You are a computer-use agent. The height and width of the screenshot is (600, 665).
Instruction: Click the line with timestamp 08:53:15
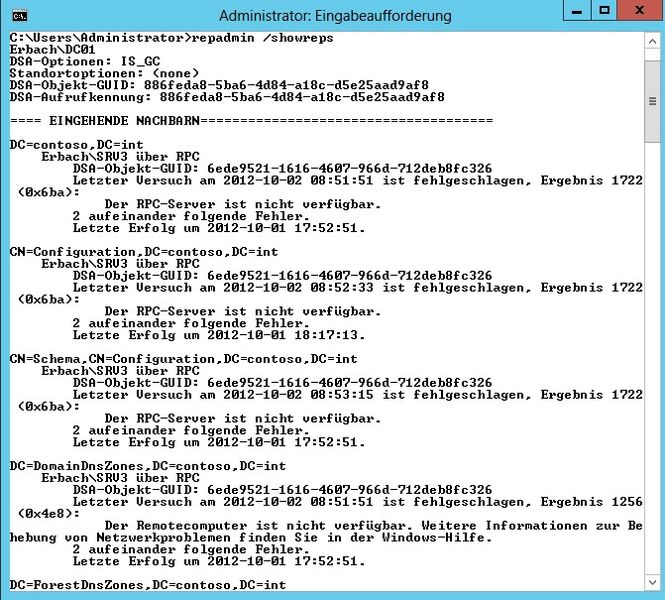click(358, 395)
